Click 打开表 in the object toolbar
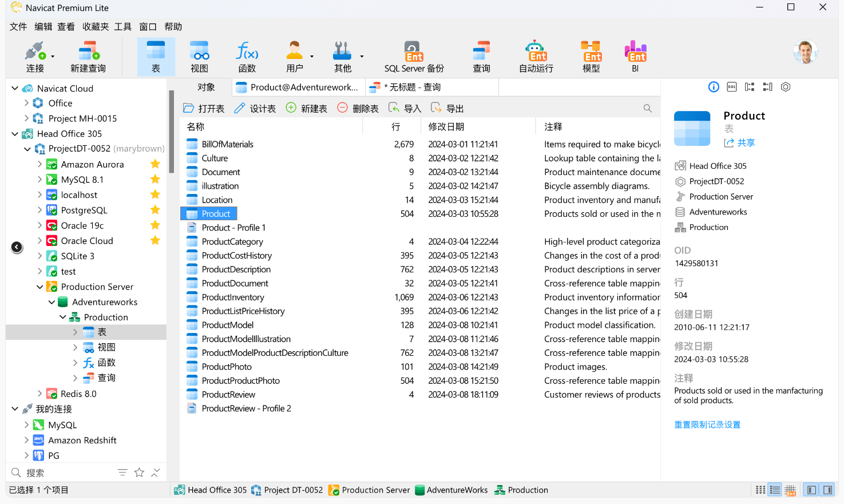The height and width of the screenshot is (504, 844). pyautogui.click(x=204, y=108)
